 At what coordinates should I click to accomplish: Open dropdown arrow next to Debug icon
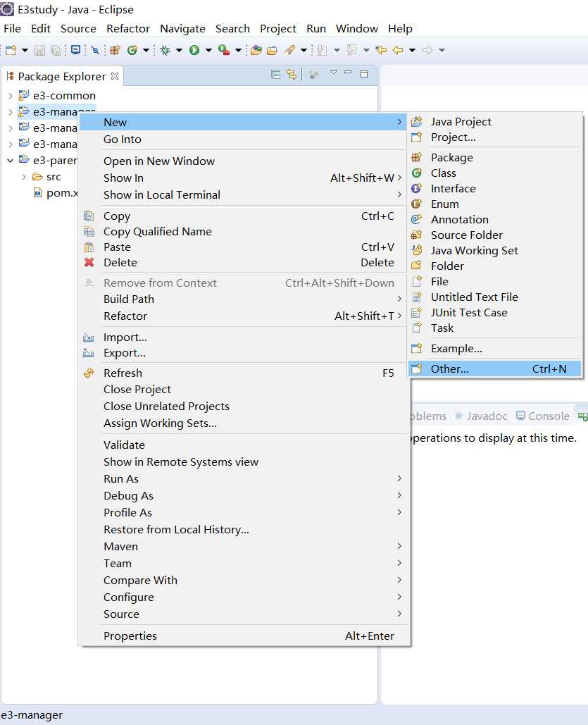[179, 50]
